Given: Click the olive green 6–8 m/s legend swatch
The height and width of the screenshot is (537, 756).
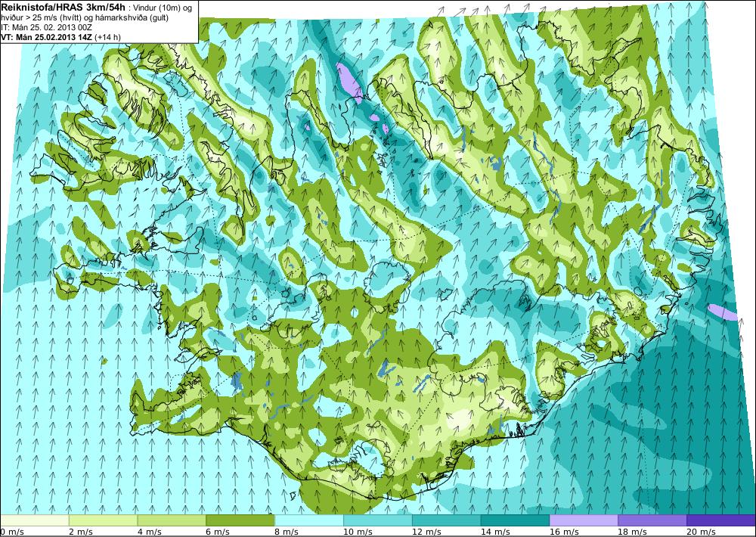Looking at the screenshot, I should 240,520.
